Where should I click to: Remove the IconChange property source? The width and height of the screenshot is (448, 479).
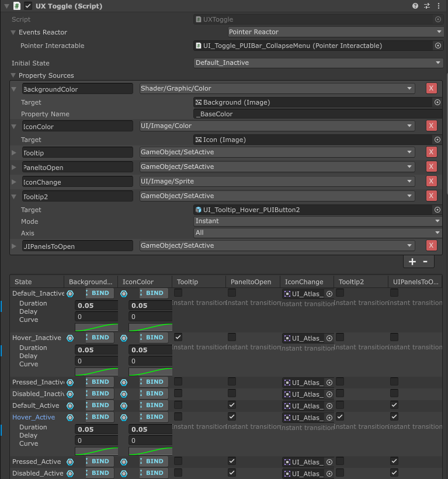tap(431, 181)
